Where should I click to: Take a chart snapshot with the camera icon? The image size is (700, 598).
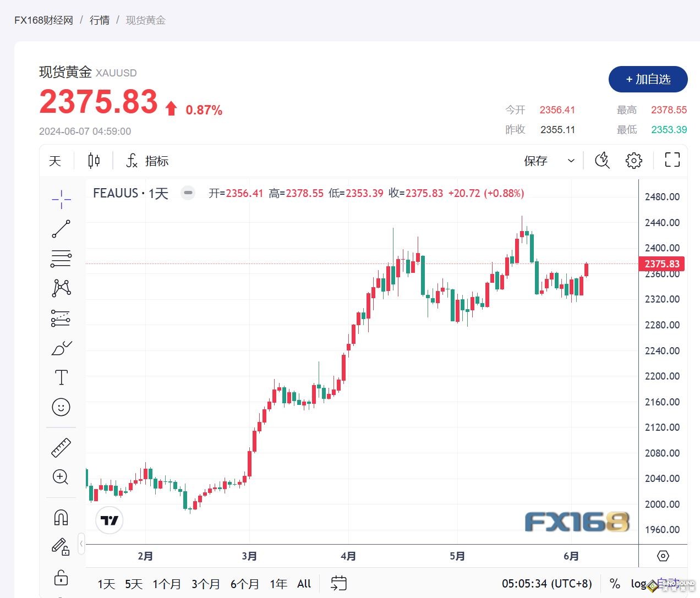[x=602, y=160]
